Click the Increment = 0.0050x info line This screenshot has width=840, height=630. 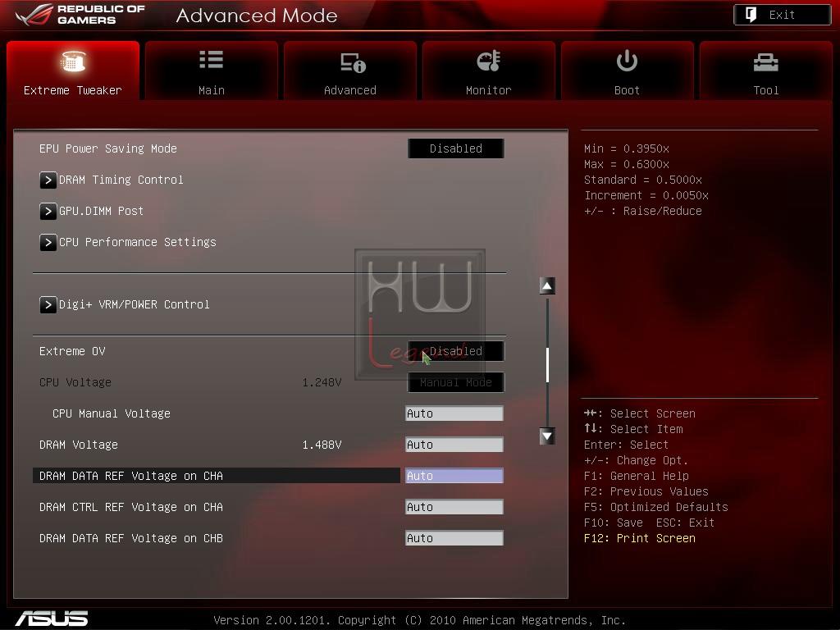point(646,195)
